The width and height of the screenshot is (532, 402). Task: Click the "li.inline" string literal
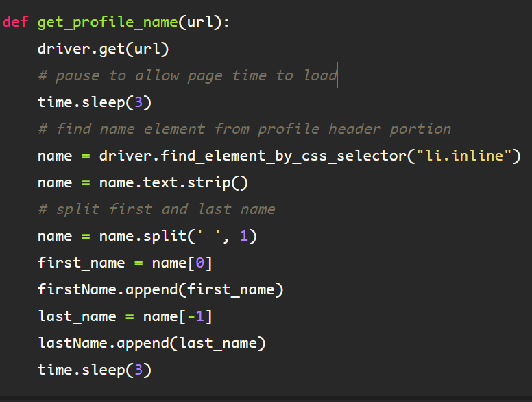pyautogui.click(x=463, y=156)
